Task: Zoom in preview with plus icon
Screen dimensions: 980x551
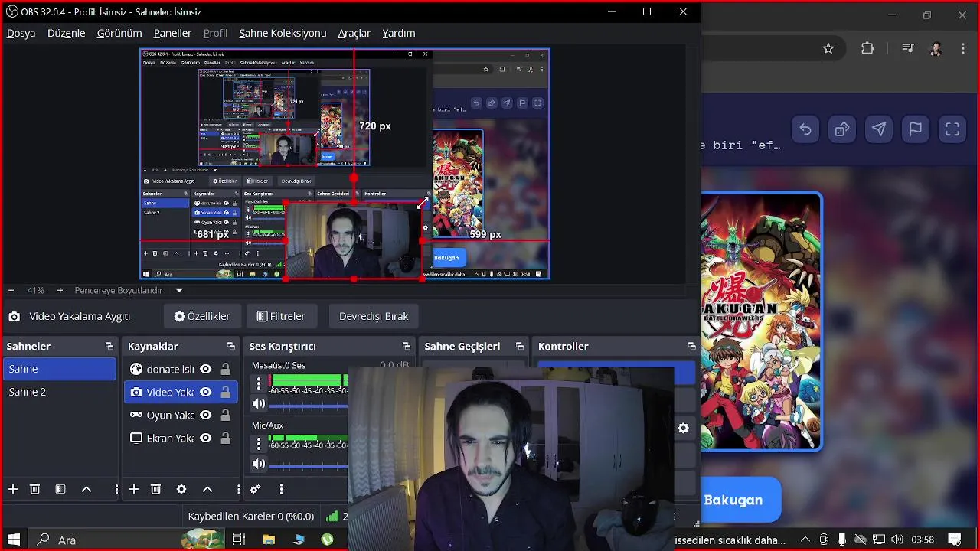Action: point(60,291)
